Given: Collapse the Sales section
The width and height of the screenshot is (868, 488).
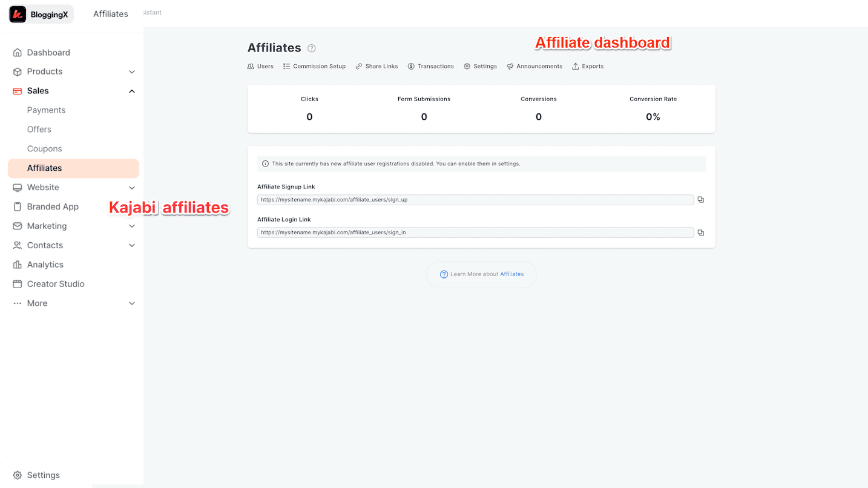Looking at the screenshot, I should (132, 91).
